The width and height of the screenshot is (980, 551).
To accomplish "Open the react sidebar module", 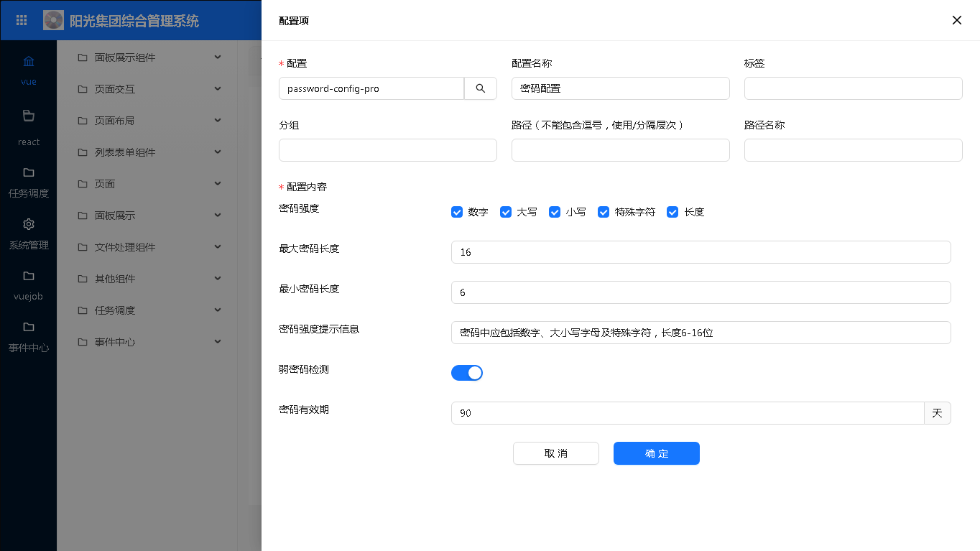I will [29, 128].
